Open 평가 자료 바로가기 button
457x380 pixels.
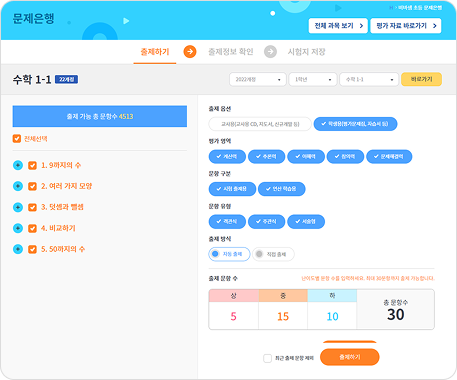[406, 26]
